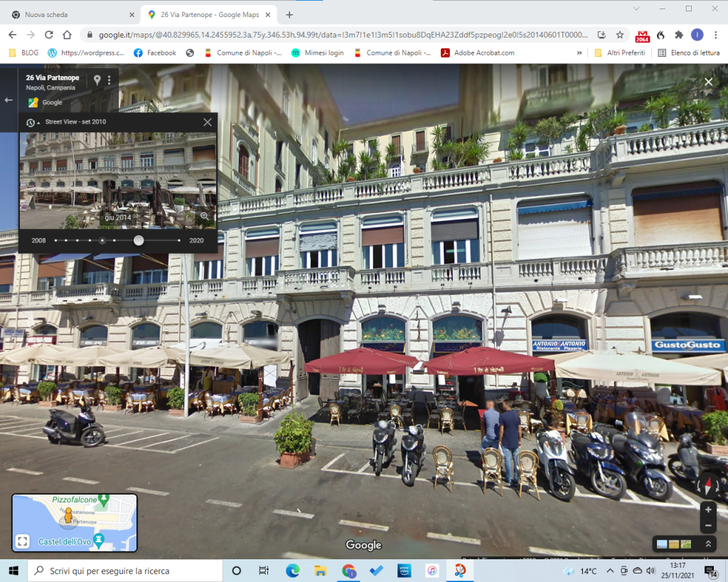Select the 2020 endpoint dot on timeline
The height and width of the screenshot is (582, 728).
pyautogui.click(x=180, y=240)
